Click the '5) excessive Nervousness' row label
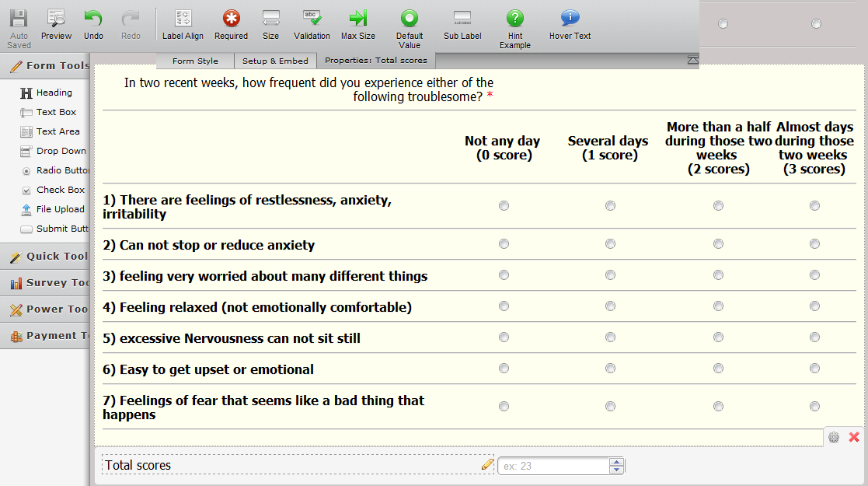This screenshot has height=486, width=868. 232,338
